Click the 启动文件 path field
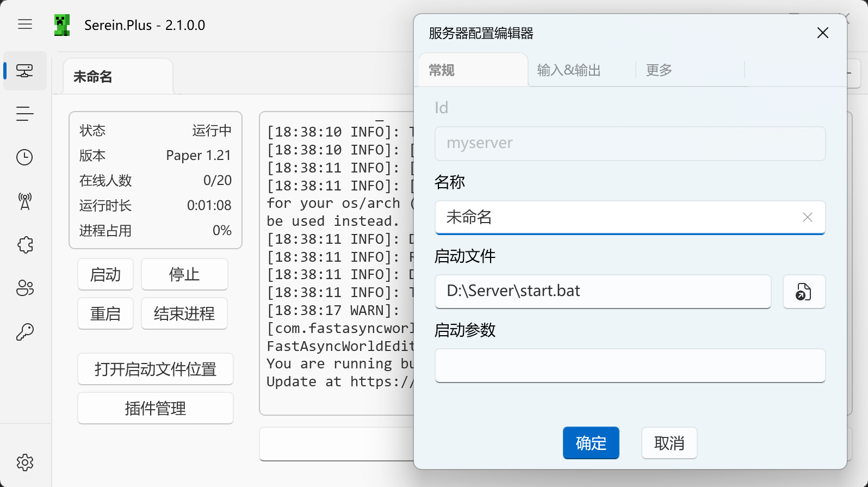868x487 pixels. coord(603,292)
